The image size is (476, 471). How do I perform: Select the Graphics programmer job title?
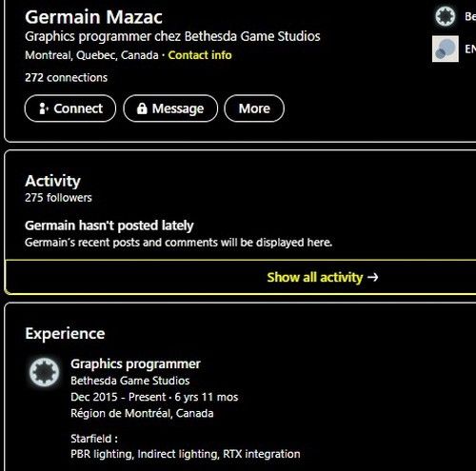(135, 363)
